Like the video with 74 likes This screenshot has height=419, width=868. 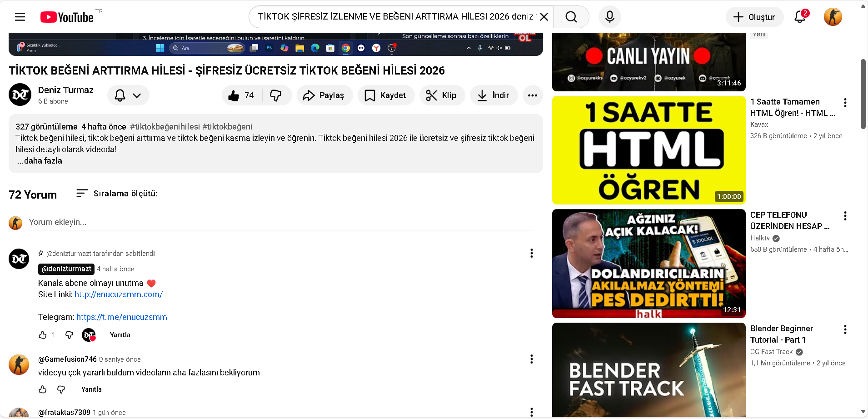point(241,95)
